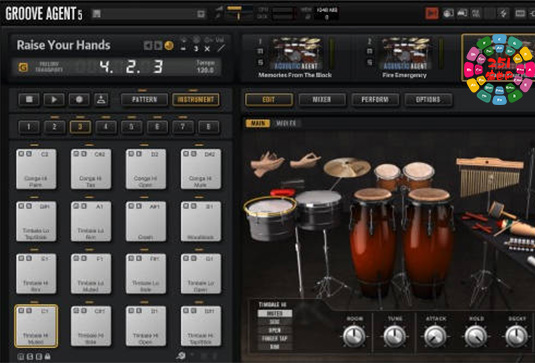Click the Memories From The Block kit thumbnail

pyautogui.click(x=296, y=54)
